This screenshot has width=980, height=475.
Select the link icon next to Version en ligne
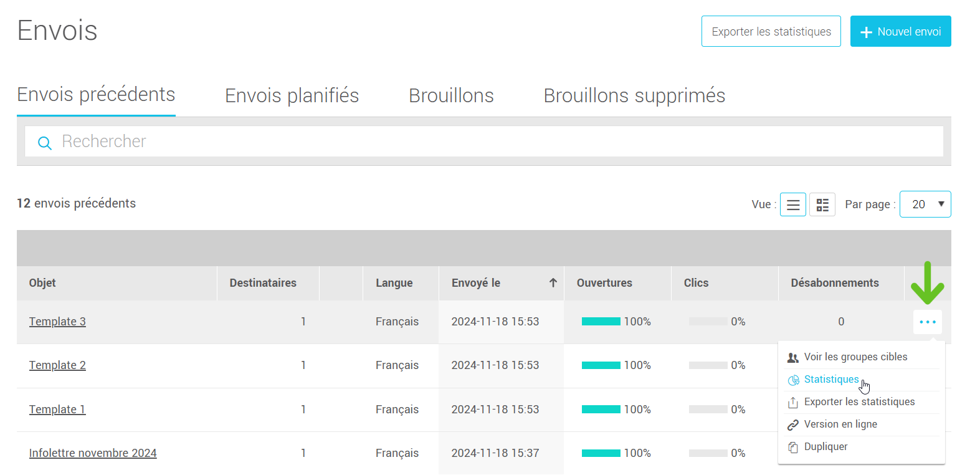[794, 424]
